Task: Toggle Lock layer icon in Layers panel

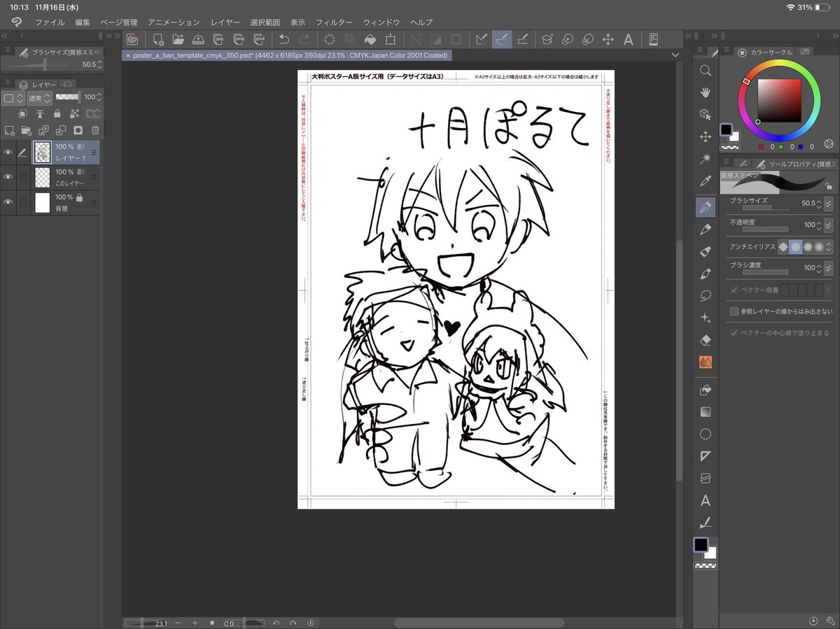Action: click(x=58, y=114)
